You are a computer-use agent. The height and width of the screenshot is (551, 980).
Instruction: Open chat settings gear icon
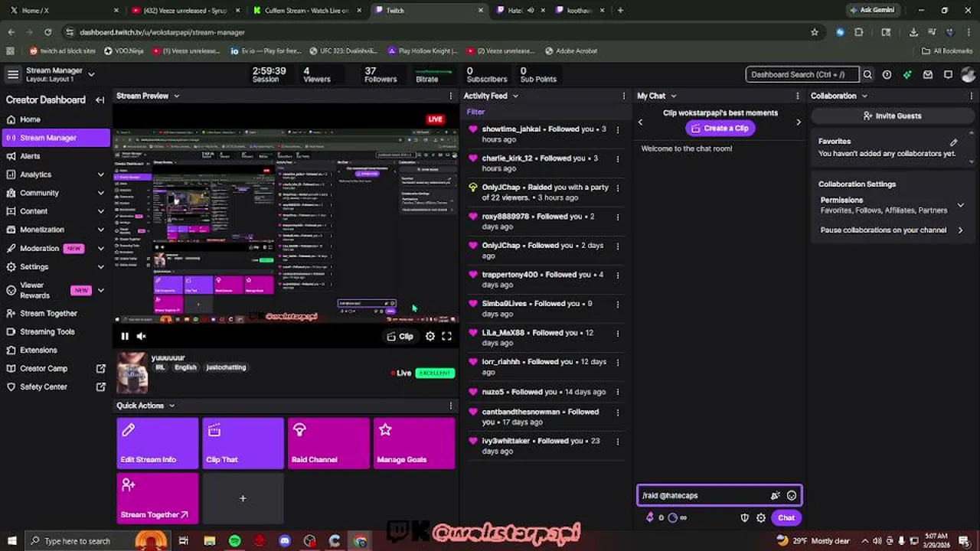pyautogui.click(x=761, y=517)
